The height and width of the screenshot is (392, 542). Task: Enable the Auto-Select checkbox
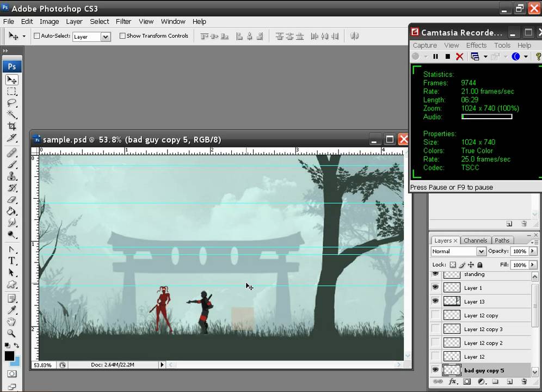click(37, 36)
